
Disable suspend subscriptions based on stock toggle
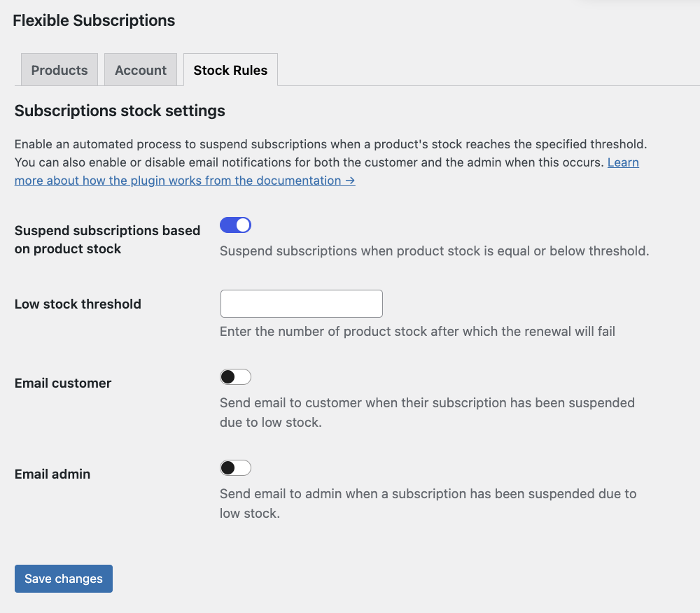pyautogui.click(x=235, y=225)
